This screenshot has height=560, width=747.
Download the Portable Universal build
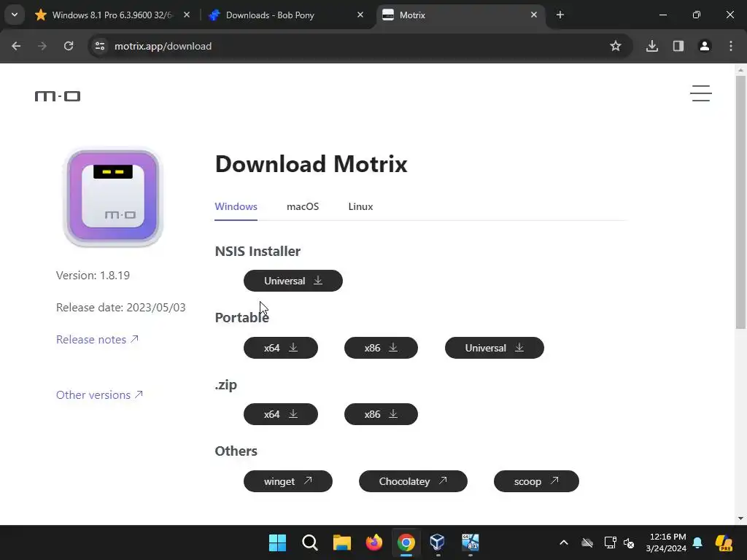point(495,348)
